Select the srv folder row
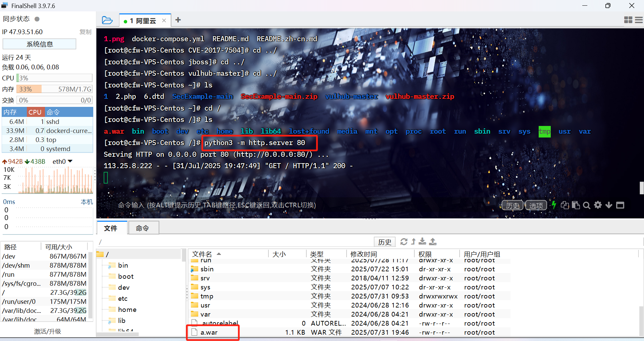This screenshot has width=644, height=341. point(349,278)
